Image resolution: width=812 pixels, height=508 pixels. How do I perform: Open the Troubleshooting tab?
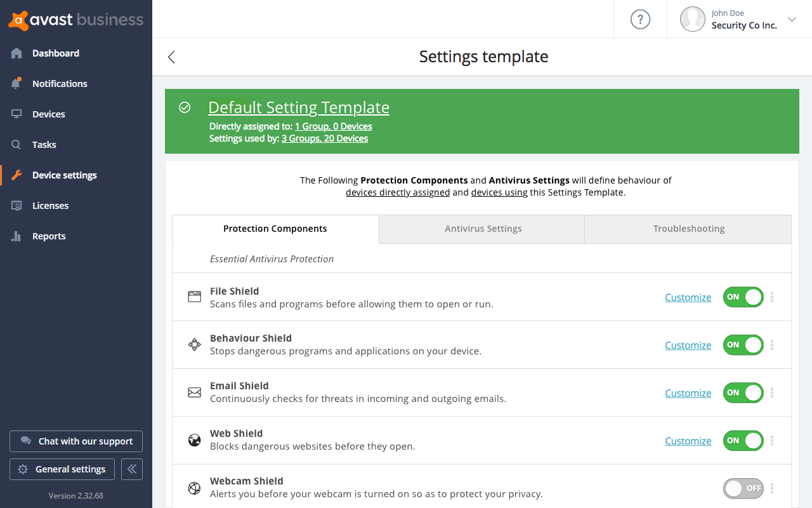[687, 229]
